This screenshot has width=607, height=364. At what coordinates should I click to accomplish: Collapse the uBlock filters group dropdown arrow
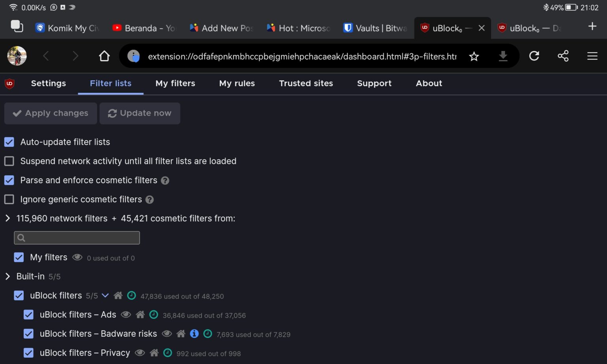point(105,295)
